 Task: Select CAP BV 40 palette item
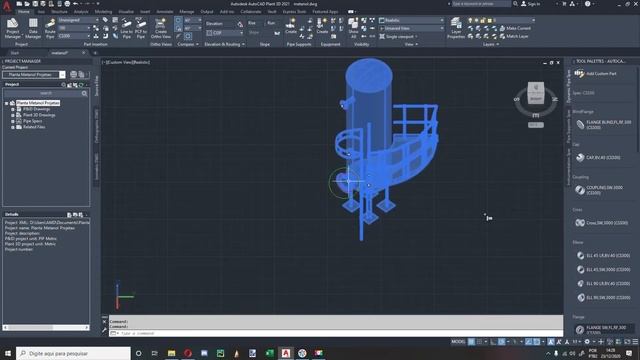[x=598, y=158]
